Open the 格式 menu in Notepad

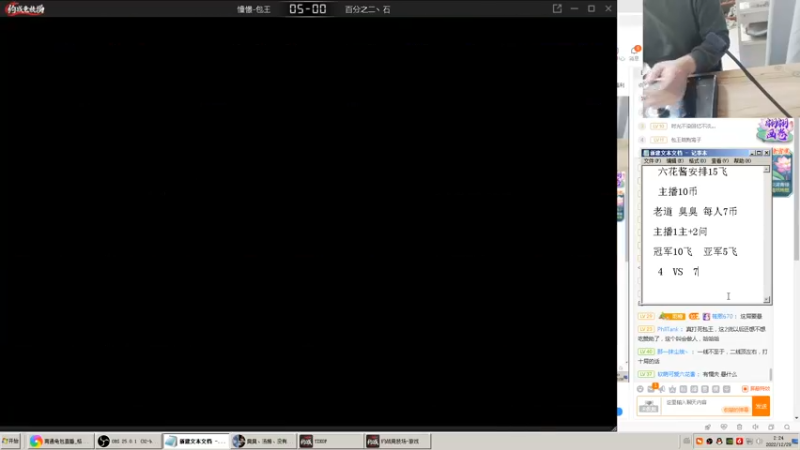[697, 161]
